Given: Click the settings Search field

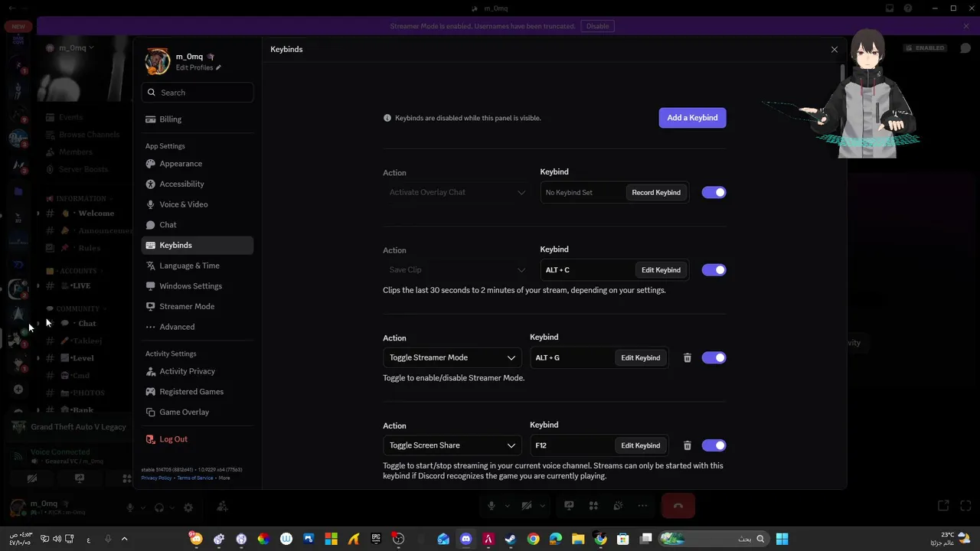Looking at the screenshot, I should tap(198, 93).
